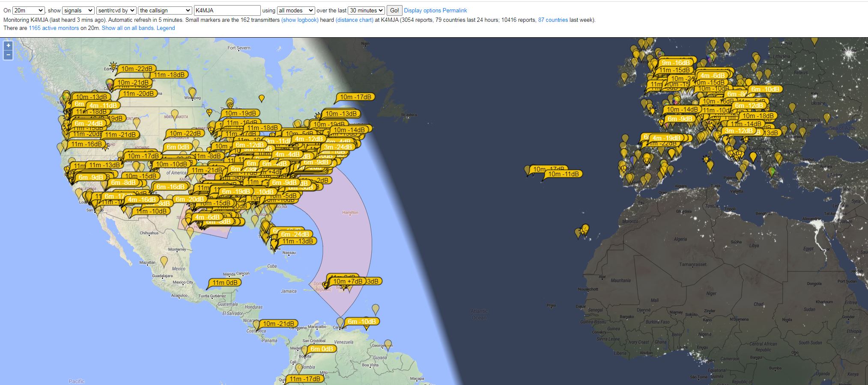
Task: Open the "30 minutes" time range dropdown
Action: [366, 10]
